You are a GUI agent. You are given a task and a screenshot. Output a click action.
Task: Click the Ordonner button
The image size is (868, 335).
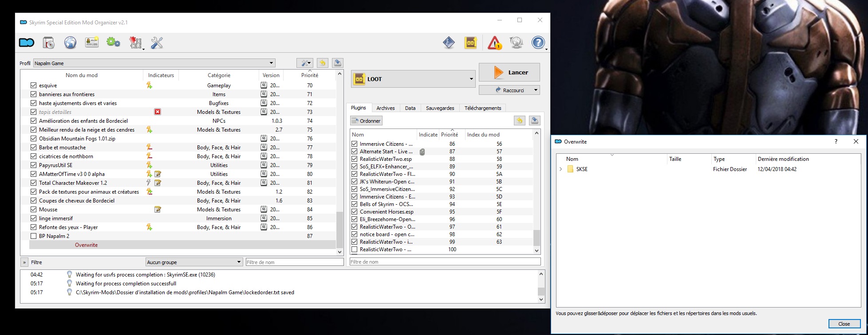pyautogui.click(x=366, y=121)
